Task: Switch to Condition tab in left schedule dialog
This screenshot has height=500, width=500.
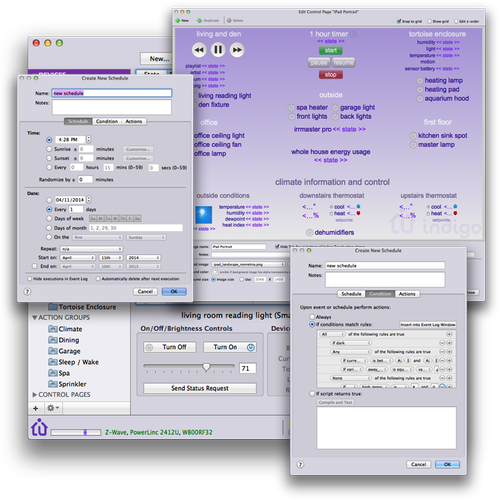Action: [x=107, y=121]
